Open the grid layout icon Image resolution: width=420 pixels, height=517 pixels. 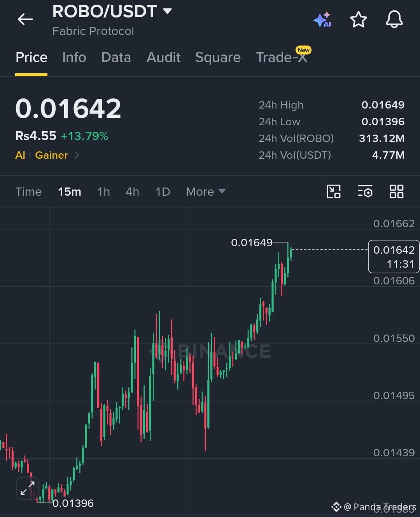(396, 191)
